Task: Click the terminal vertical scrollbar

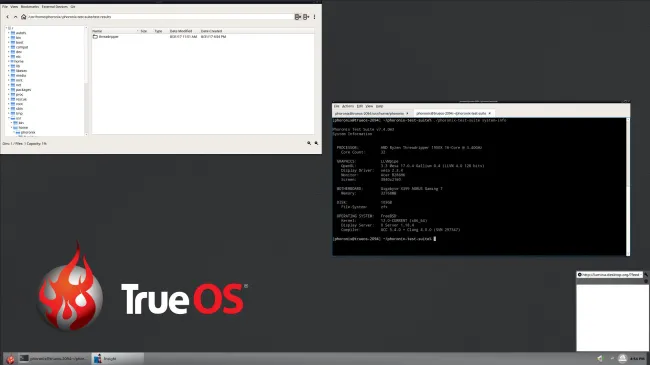Action: 628,187
